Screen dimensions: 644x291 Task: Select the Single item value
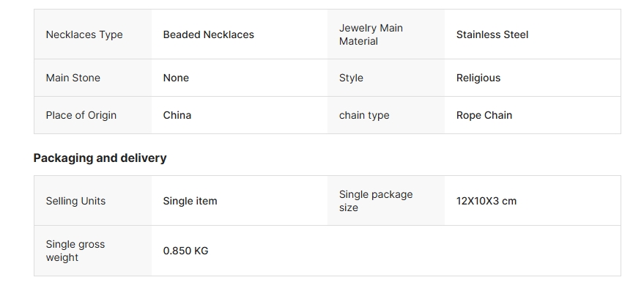(x=190, y=201)
